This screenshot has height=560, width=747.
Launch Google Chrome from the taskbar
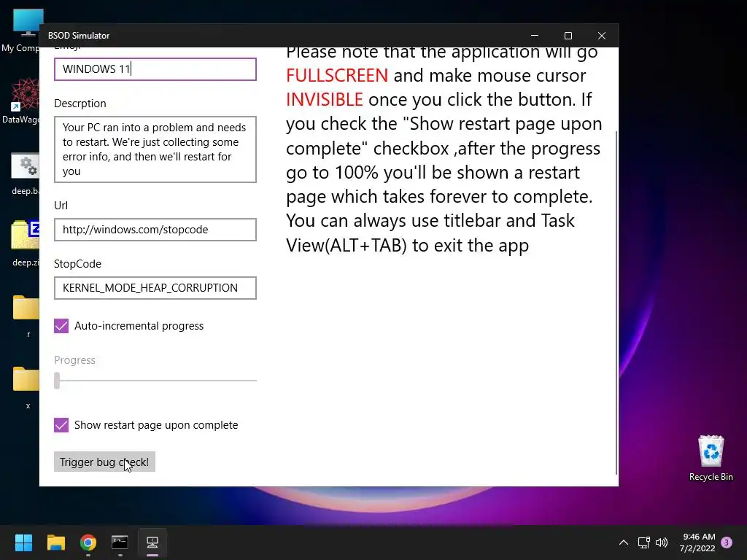point(88,542)
